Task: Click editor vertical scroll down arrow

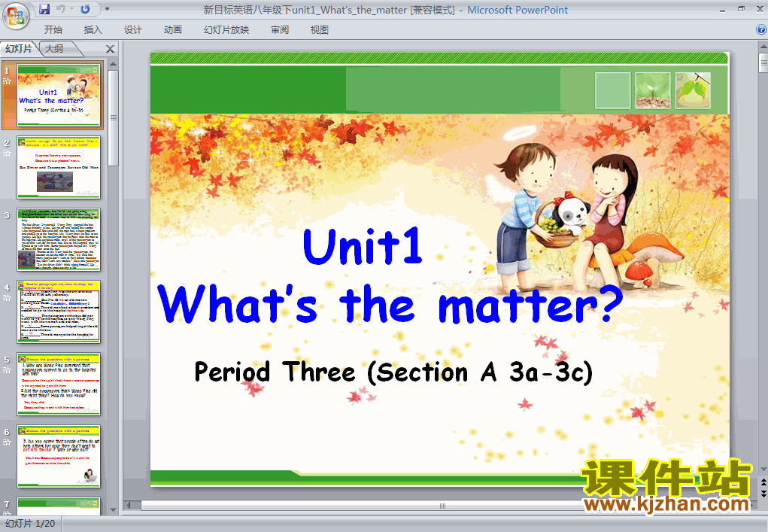Action: [x=763, y=470]
